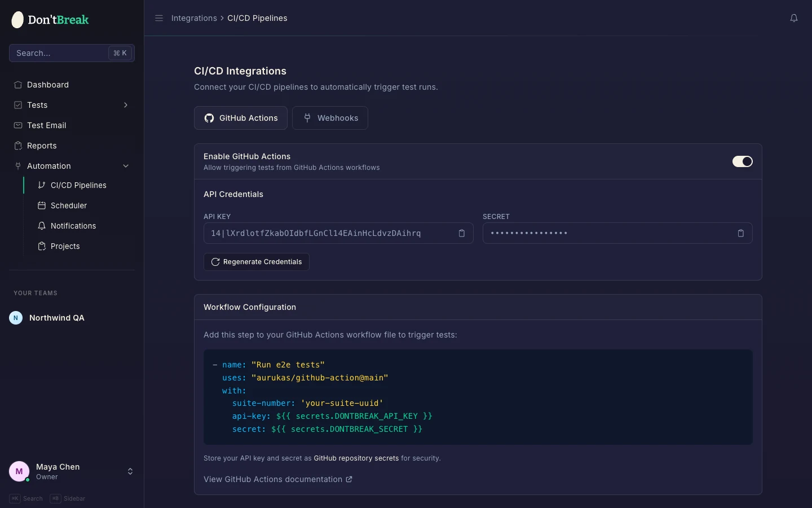
Task: Copy the API key with clipboard icon
Action: coord(462,233)
